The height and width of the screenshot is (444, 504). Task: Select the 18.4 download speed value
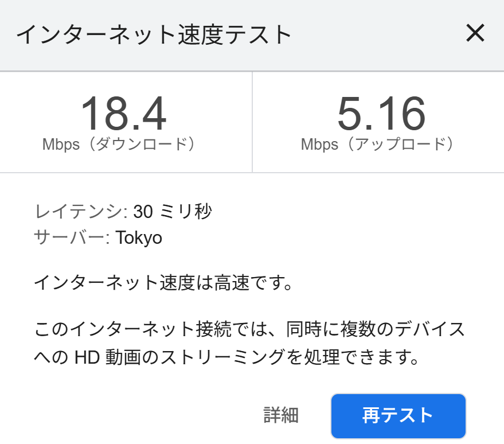point(124,114)
